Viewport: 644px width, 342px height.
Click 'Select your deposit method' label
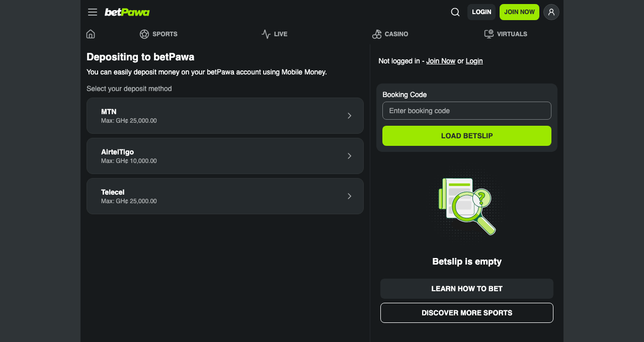pyautogui.click(x=129, y=89)
